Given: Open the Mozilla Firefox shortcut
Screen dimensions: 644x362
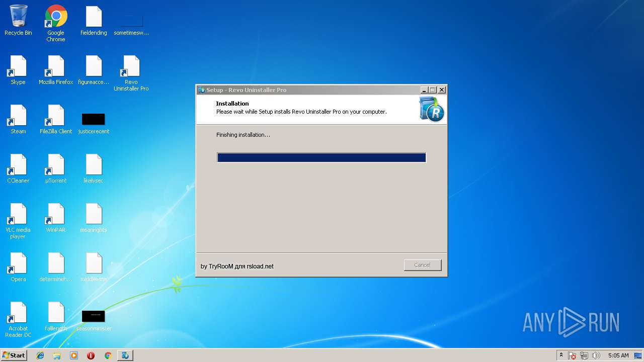Looking at the screenshot, I should pos(56,70).
